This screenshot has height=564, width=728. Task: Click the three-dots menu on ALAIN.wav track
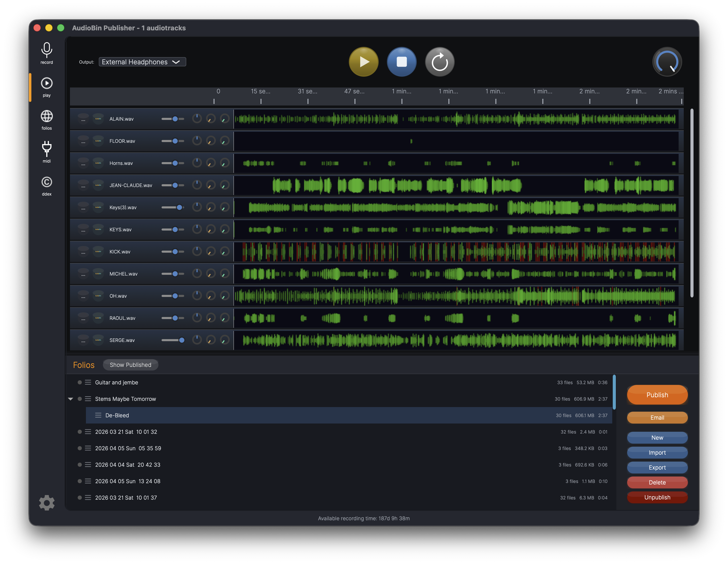pos(83,119)
